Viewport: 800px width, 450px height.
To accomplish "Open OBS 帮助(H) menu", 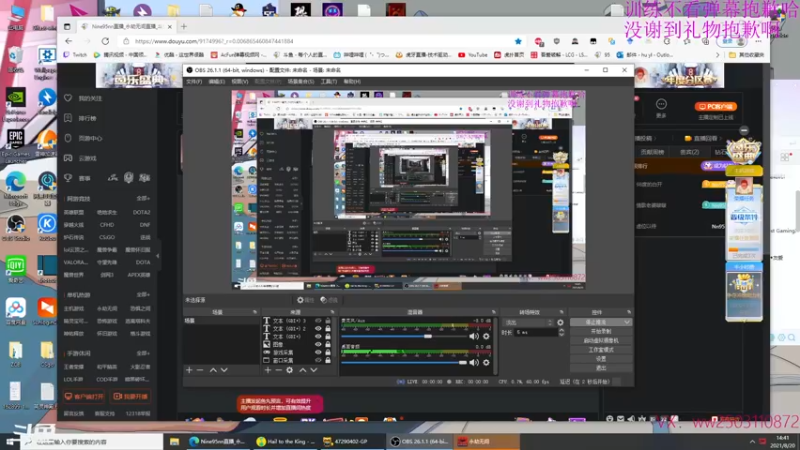I will [352, 82].
